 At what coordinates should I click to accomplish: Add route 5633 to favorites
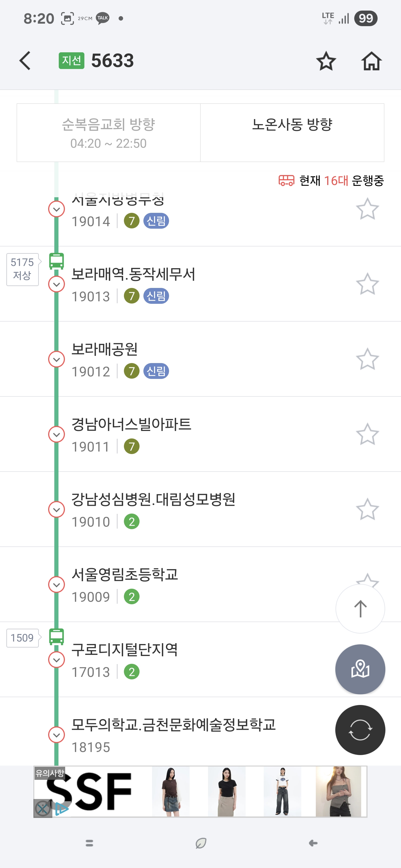[x=326, y=61]
